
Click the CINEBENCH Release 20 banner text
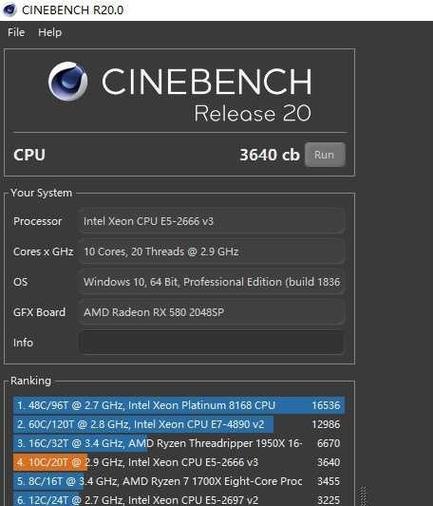click(206, 94)
